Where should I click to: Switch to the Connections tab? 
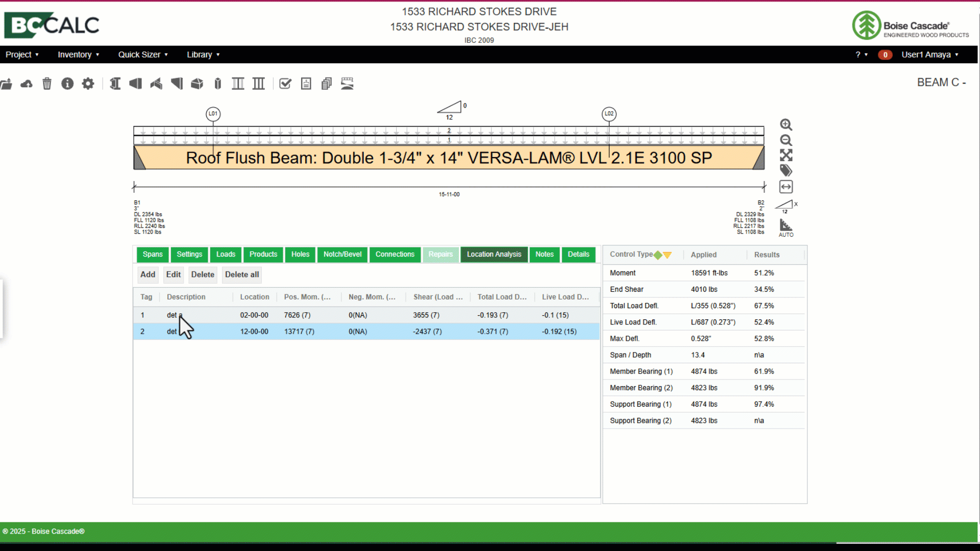[395, 254]
